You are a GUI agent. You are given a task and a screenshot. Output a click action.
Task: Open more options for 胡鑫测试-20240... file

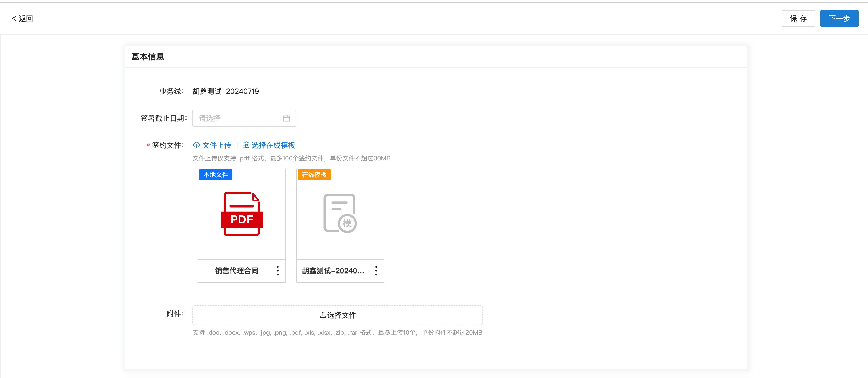pyautogui.click(x=376, y=270)
